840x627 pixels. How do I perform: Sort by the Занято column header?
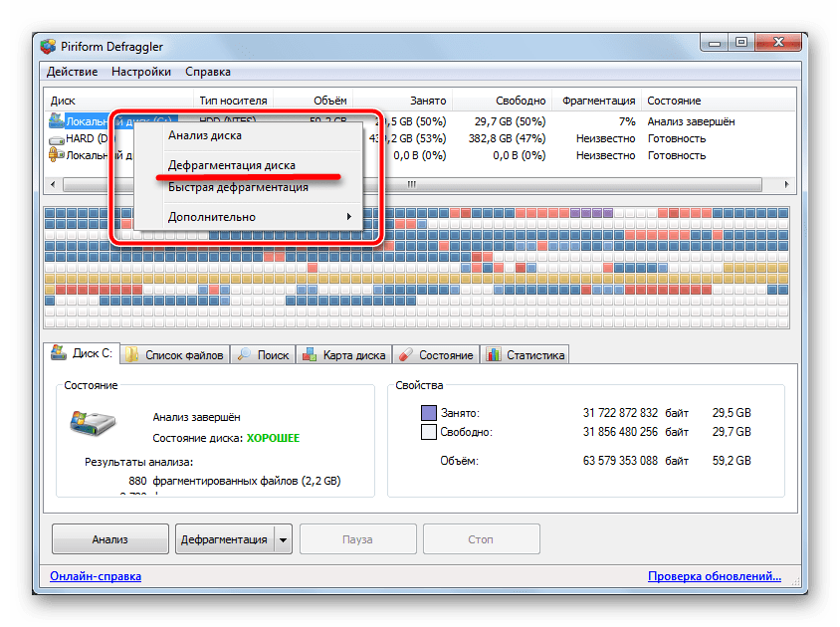pos(403,101)
